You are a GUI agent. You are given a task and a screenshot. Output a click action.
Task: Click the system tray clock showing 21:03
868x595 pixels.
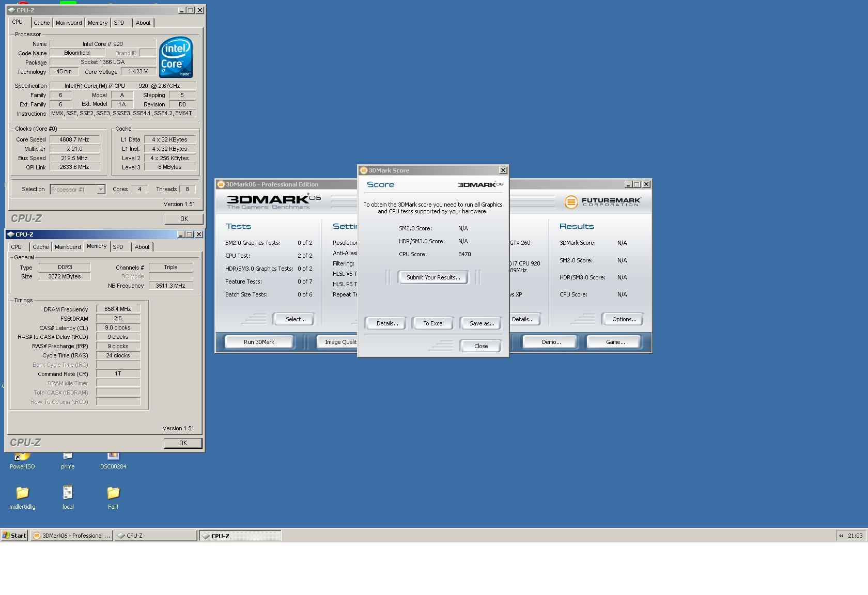coord(855,536)
